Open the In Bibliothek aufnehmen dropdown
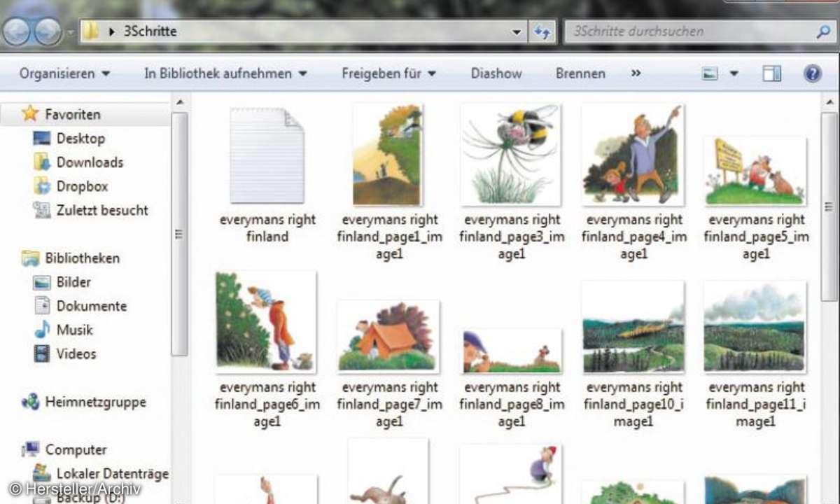This screenshot has width=840, height=504. [x=225, y=73]
